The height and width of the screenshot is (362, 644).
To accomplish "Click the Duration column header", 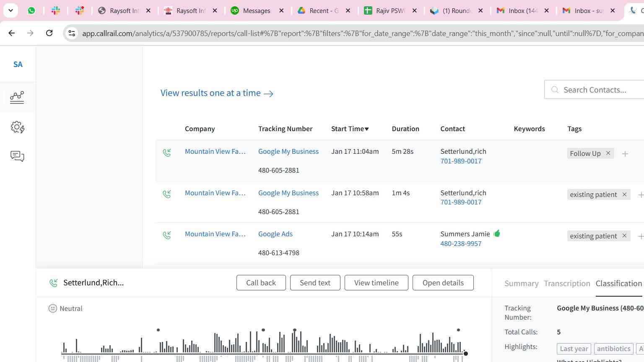I will coord(405,129).
